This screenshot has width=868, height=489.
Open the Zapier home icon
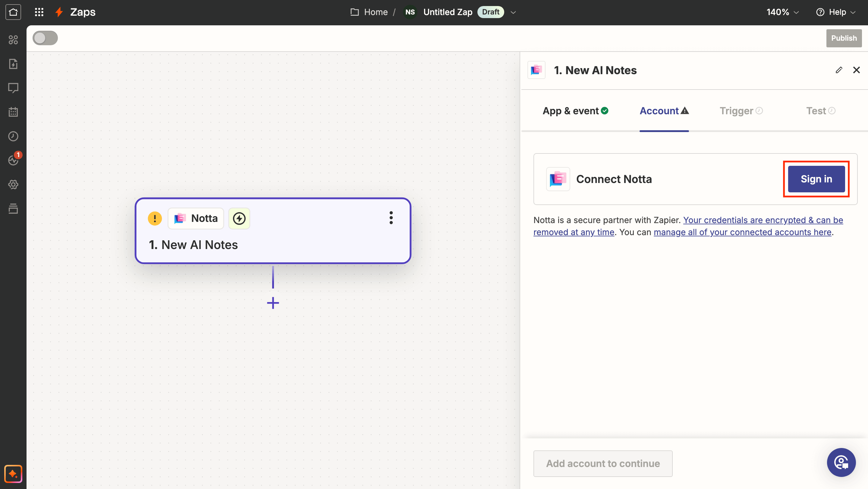point(13,12)
